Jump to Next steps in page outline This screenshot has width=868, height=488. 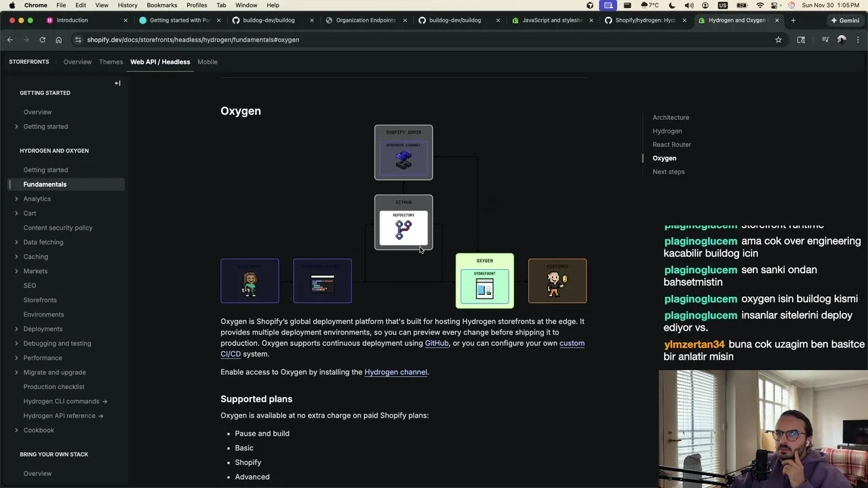669,172
